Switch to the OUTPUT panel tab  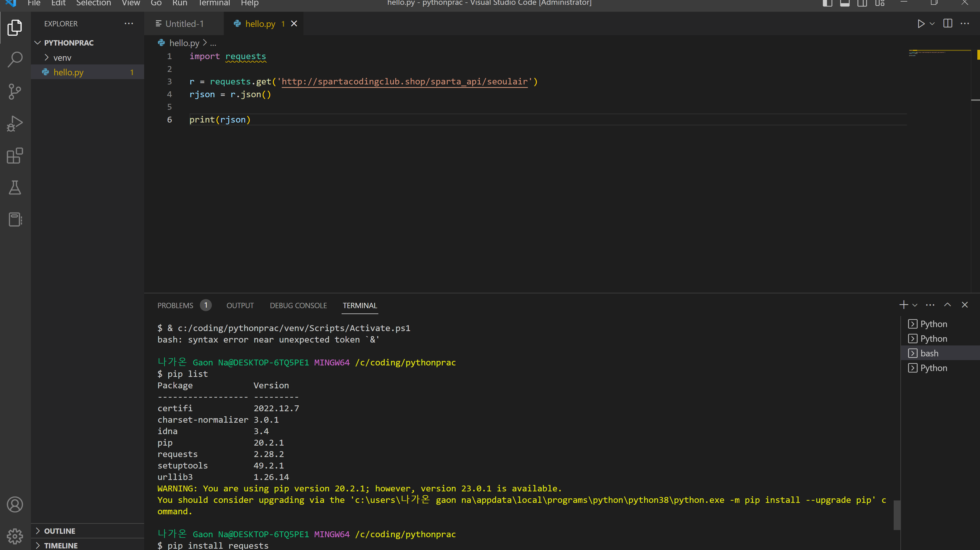(x=240, y=305)
